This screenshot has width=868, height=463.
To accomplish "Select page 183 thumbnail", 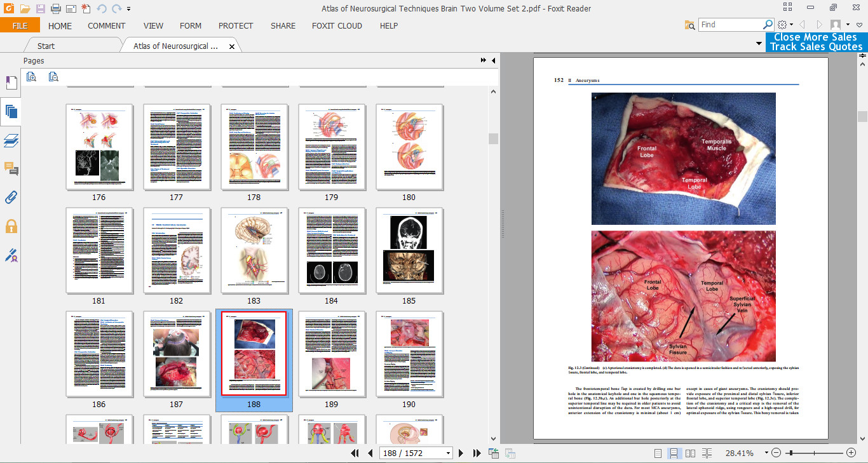I will point(254,250).
